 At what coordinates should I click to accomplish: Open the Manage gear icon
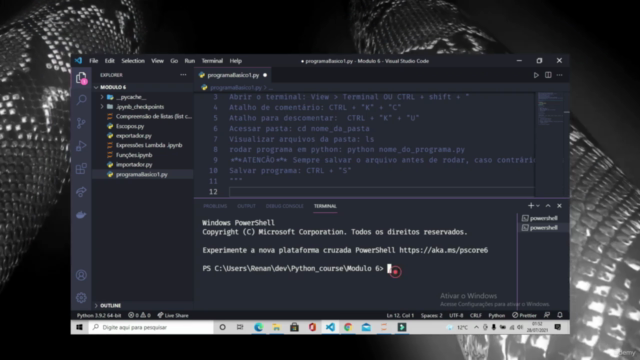click(81, 298)
